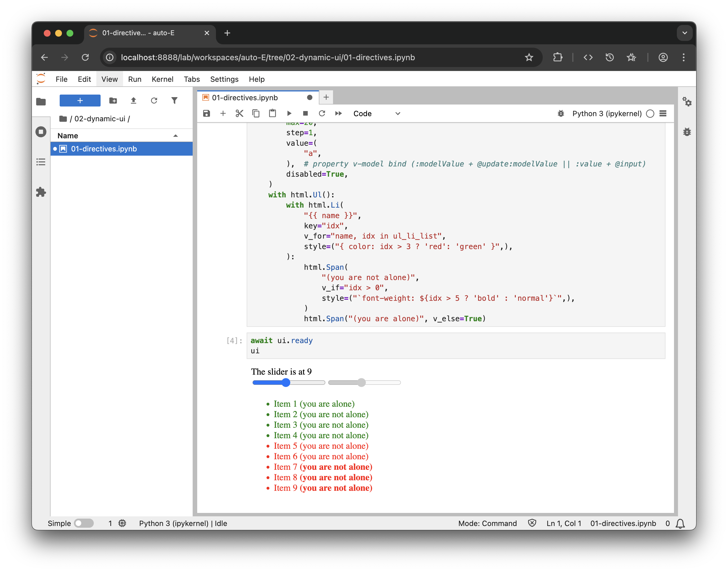Screen dimensions: 728x572
Task: Close the 01-directives.ipynb tab via dot
Action: pyautogui.click(x=309, y=97)
